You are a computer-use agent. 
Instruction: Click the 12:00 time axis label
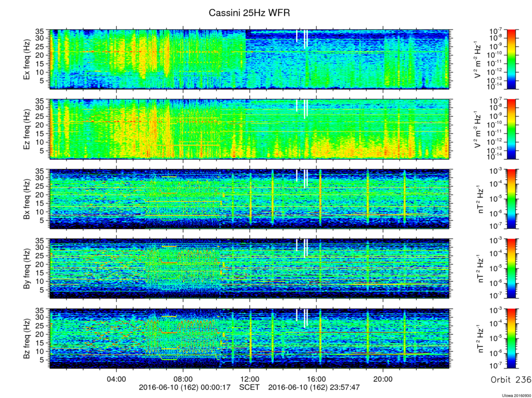(250, 379)
